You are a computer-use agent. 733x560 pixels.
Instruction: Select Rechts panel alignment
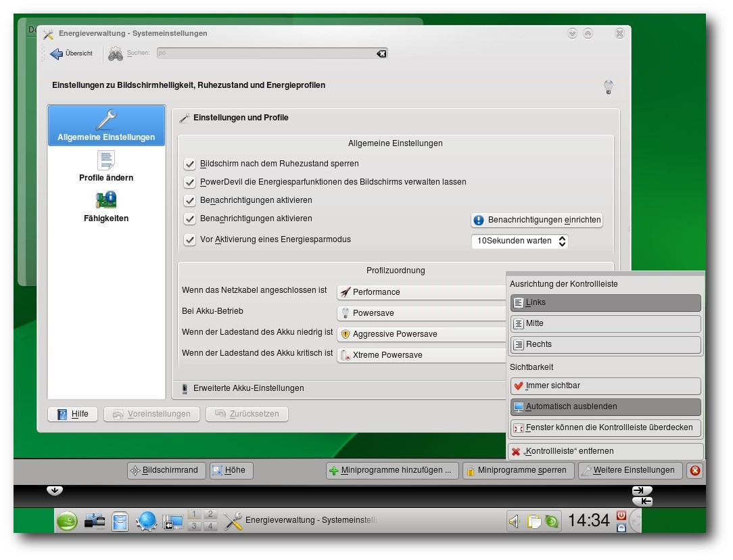click(x=606, y=344)
